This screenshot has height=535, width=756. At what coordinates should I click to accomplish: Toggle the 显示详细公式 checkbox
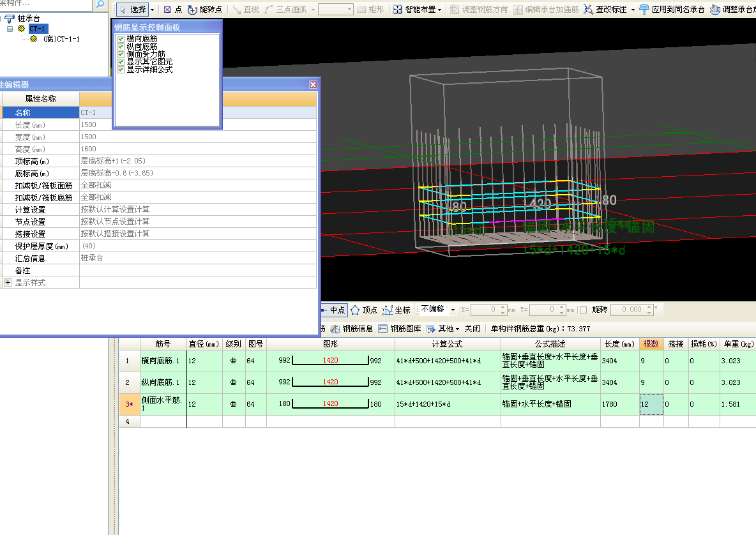pyautogui.click(x=121, y=70)
